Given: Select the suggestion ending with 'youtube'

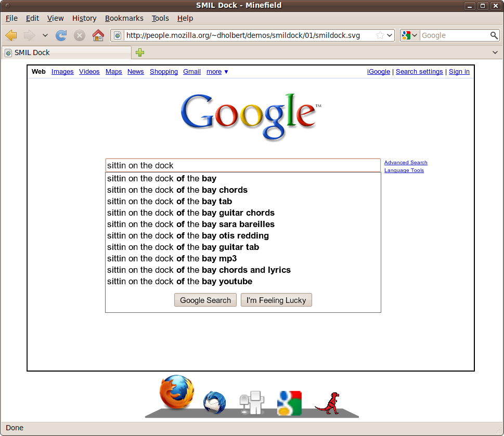Looking at the screenshot, I should [243, 282].
